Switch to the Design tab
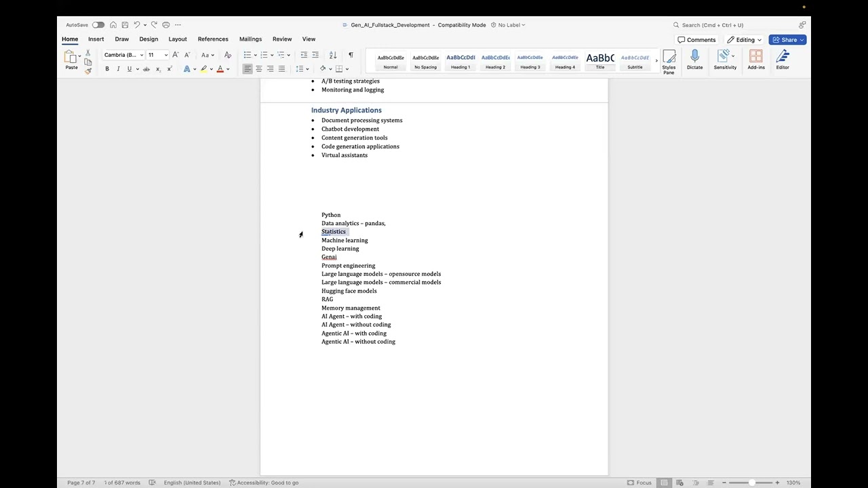868x488 pixels. [x=149, y=39]
